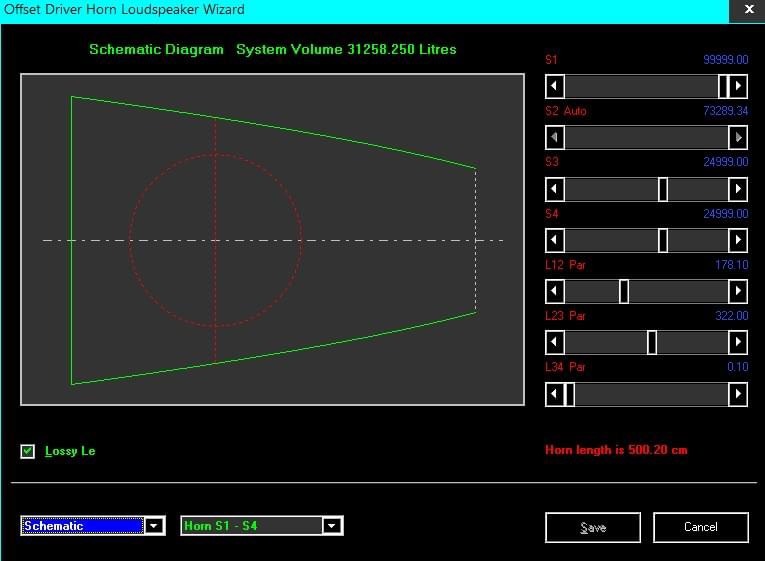This screenshot has width=765, height=561.
Task: Decrease S4 using the left arrow
Action: [555, 240]
